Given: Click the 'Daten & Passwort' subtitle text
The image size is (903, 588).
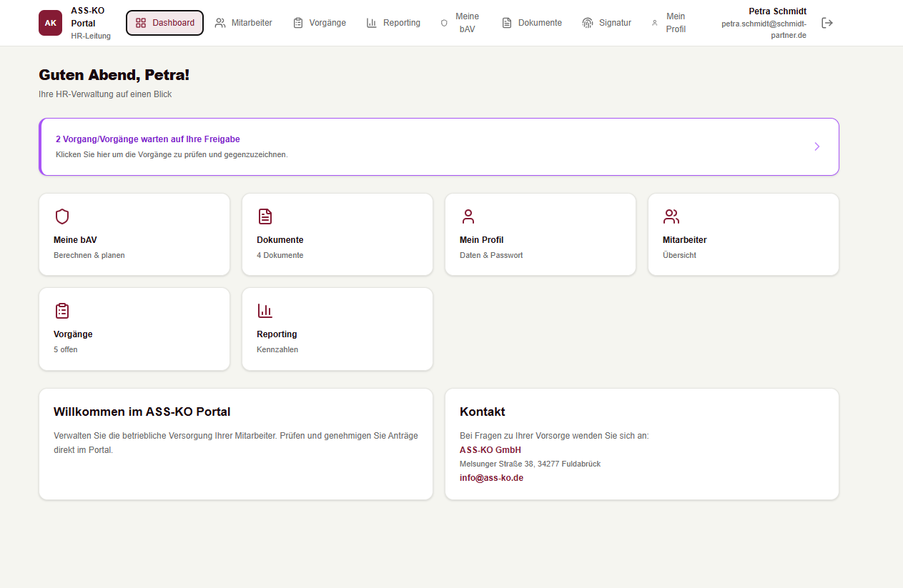Looking at the screenshot, I should point(491,255).
